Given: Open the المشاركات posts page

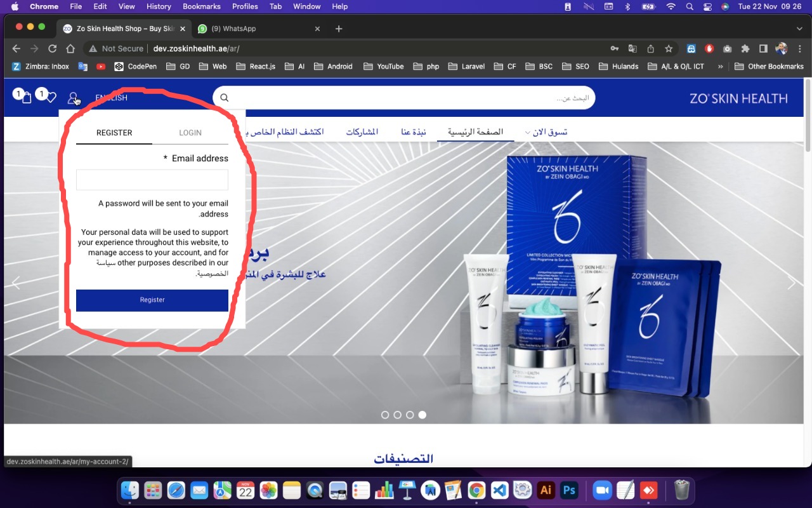Looking at the screenshot, I should [362, 131].
